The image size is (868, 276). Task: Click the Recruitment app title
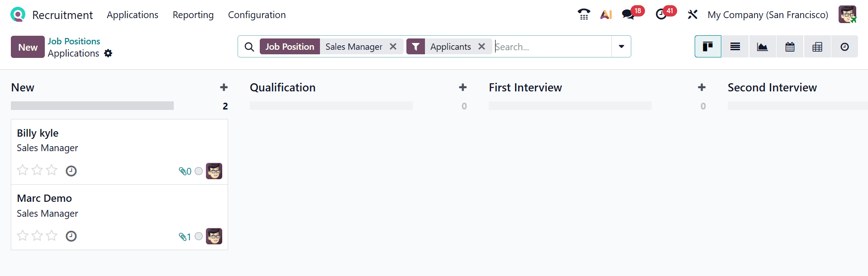click(x=62, y=15)
